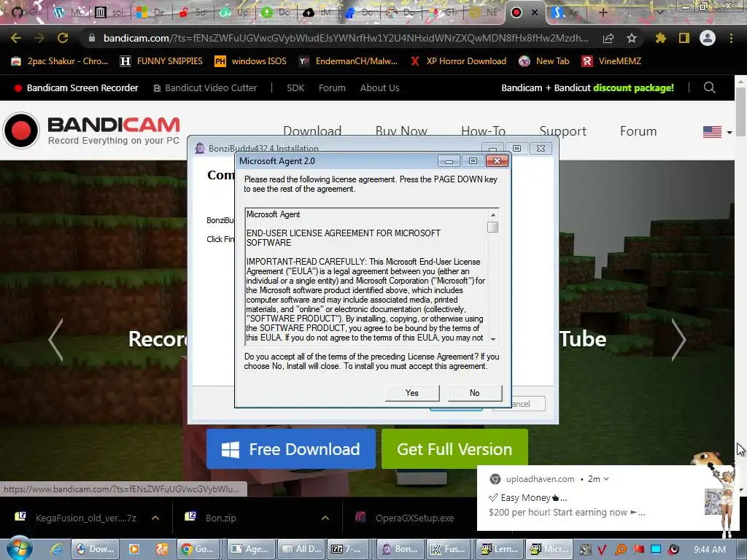This screenshot has width=747, height=560.
Task: Show previous slide with left carousel arrow
Action: (x=56, y=340)
